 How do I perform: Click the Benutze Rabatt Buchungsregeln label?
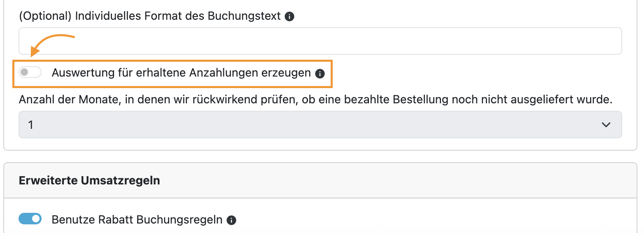tap(137, 220)
